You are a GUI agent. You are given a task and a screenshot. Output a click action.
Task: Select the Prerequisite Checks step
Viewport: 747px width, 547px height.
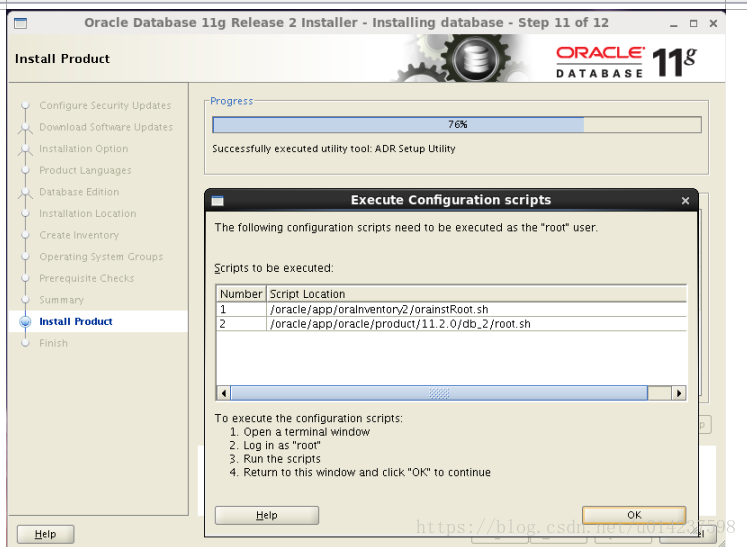tap(87, 278)
